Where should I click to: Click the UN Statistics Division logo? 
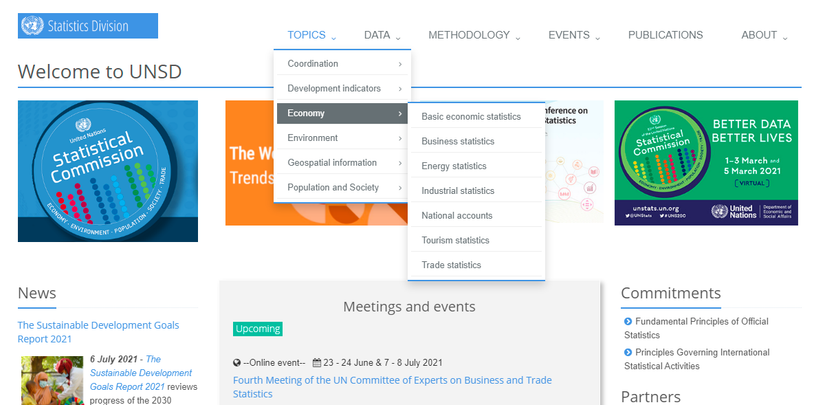point(88,26)
